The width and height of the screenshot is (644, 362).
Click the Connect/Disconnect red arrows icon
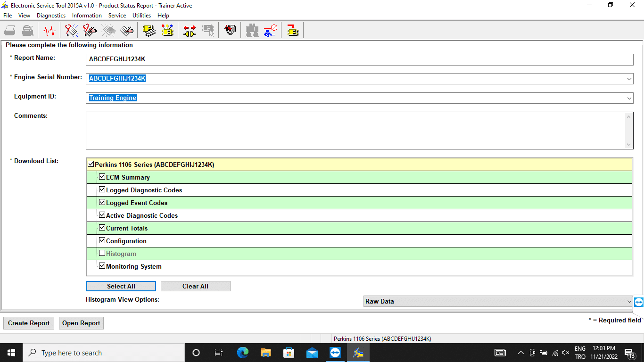[190, 31]
